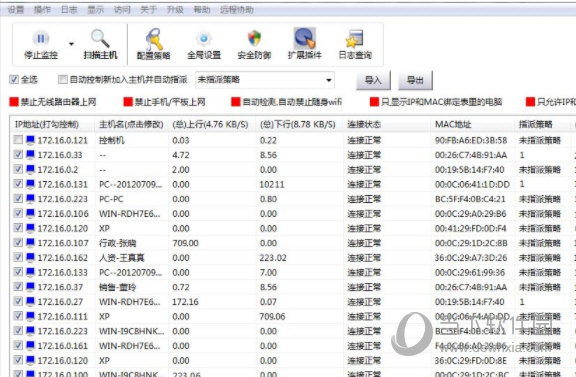The image size is (576, 377).
Task: Click the 导入 button
Action: pyautogui.click(x=373, y=80)
